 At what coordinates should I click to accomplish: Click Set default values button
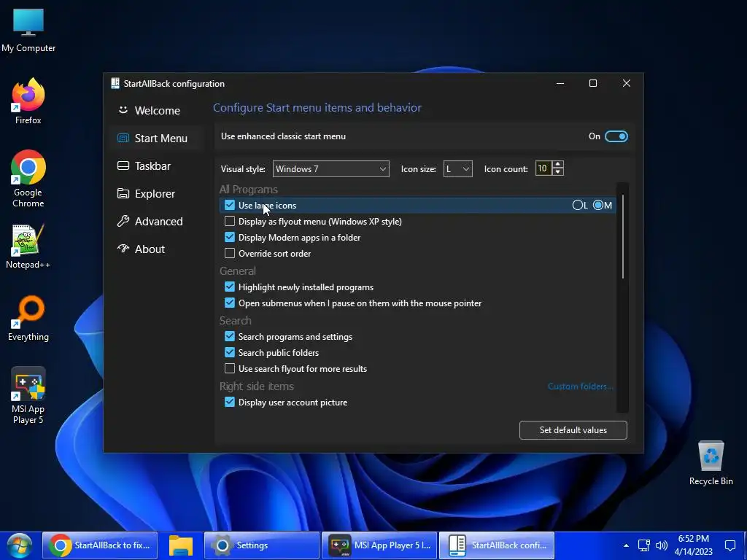[x=573, y=430]
